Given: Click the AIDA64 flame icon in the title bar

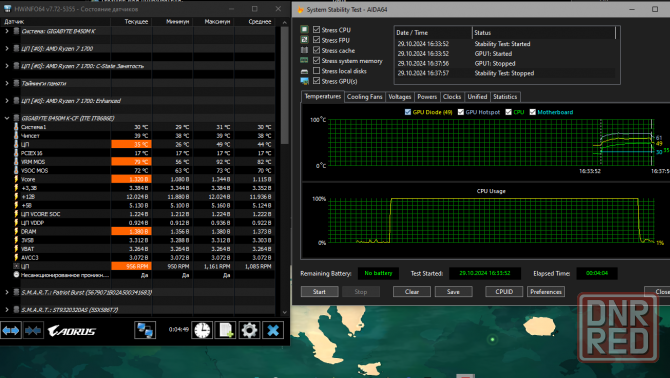Looking at the screenshot, I should pyautogui.click(x=300, y=9).
